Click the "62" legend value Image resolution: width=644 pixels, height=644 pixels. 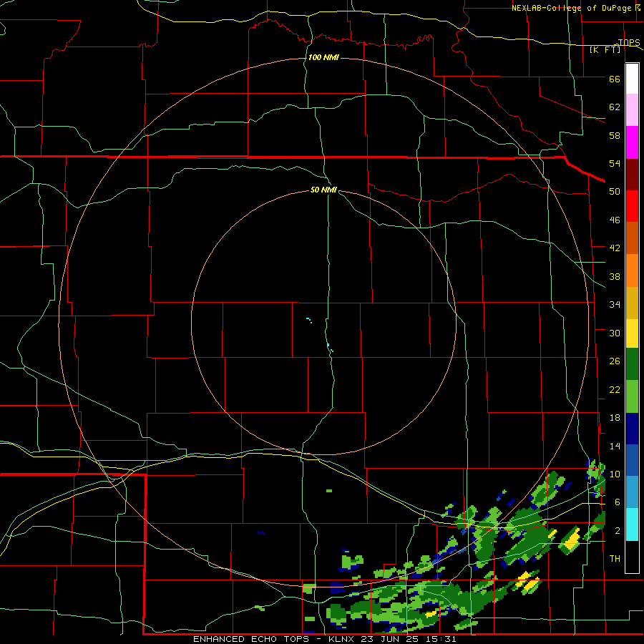pos(615,107)
